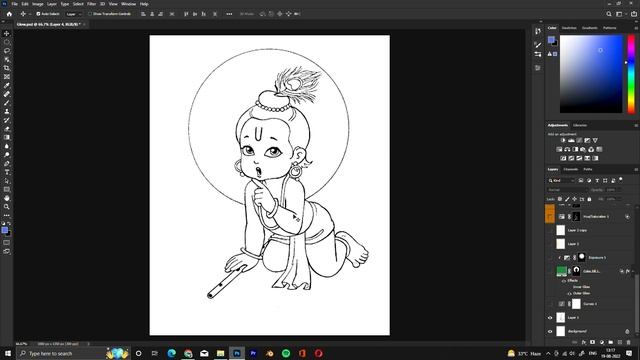Viewport: 640px width, 360px height.
Task: Enable the Auto-Select checkbox
Action: point(38,14)
